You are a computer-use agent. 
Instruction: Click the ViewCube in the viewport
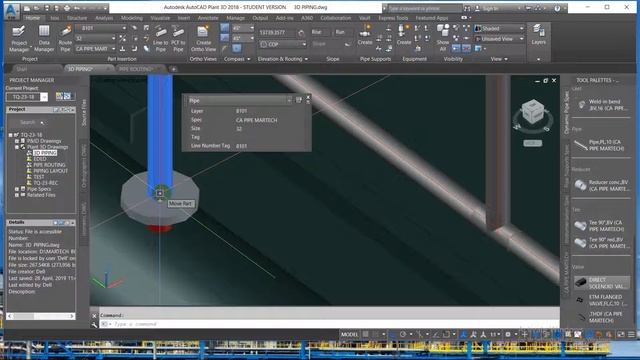[x=533, y=112]
